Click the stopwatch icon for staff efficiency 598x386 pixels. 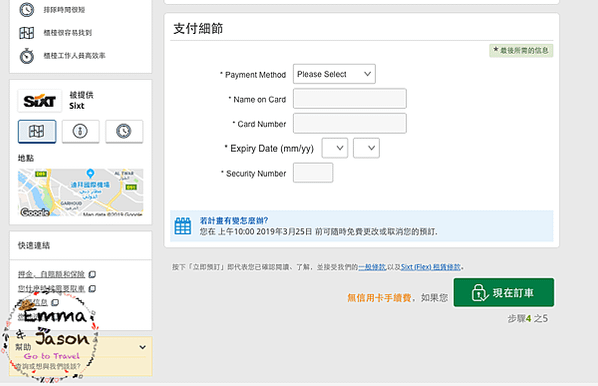(x=27, y=56)
